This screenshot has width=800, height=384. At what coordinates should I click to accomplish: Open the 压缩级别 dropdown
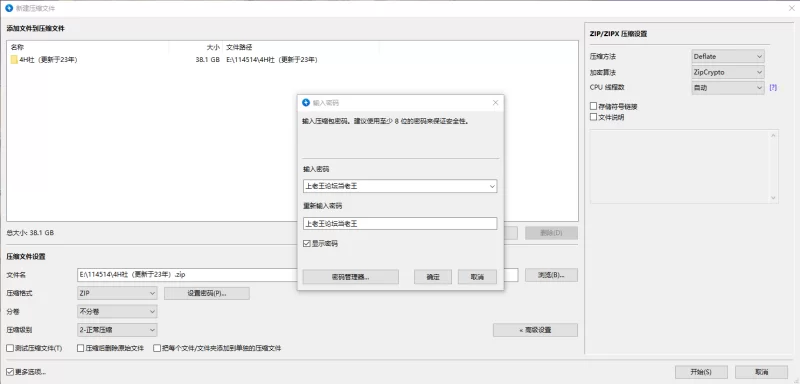click(117, 330)
